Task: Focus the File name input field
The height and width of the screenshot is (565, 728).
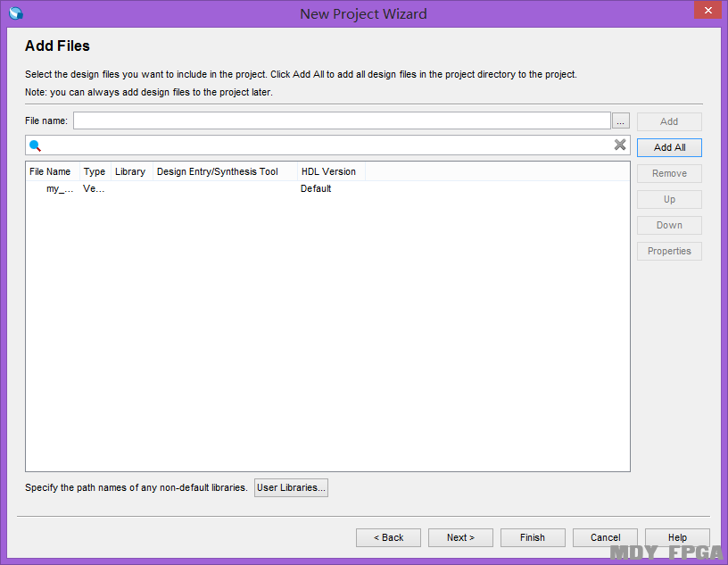Action: (x=342, y=120)
